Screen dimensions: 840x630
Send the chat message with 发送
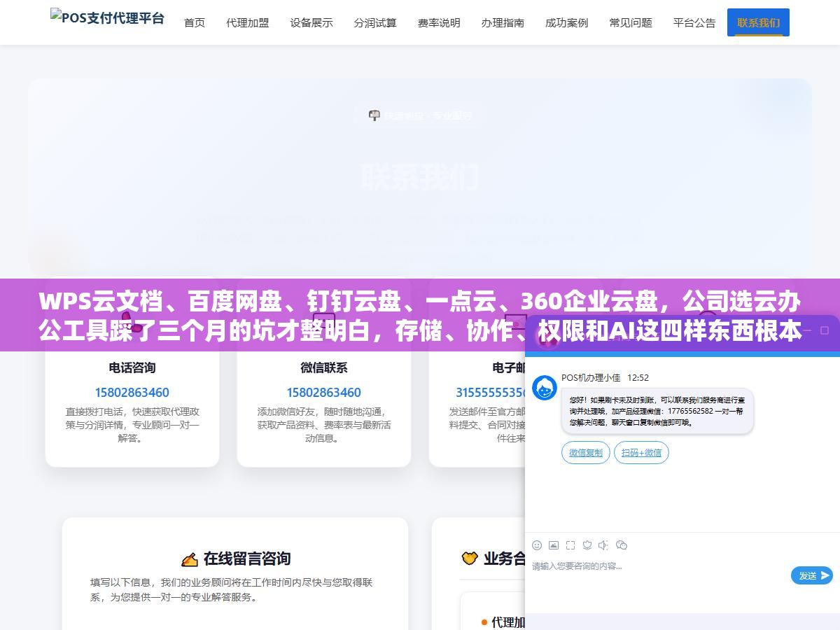pos(812,575)
